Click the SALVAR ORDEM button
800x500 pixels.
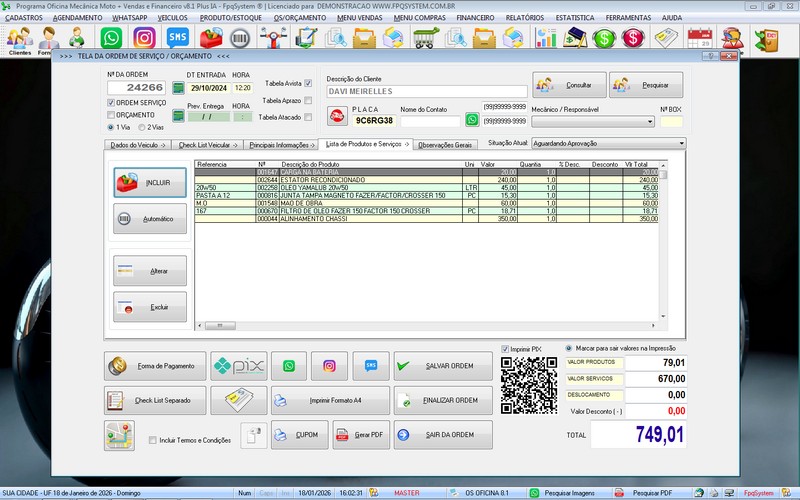point(444,367)
